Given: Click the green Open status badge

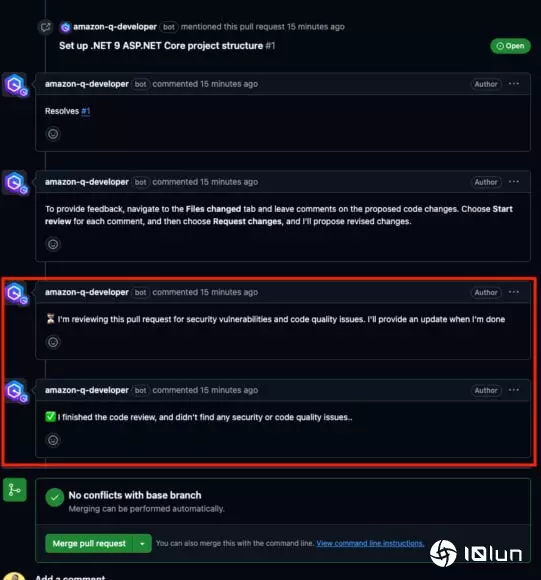Looking at the screenshot, I should (510, 46).
